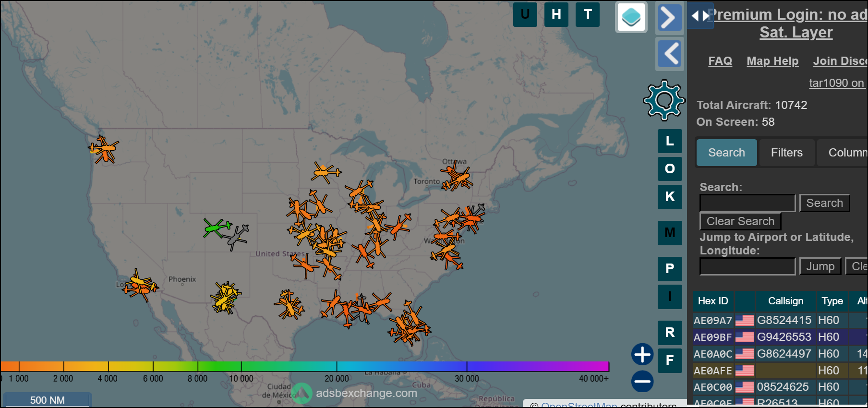Select table row AE0AFE
The width and height of the screenshot is (868, 408).
click(780, 371)
